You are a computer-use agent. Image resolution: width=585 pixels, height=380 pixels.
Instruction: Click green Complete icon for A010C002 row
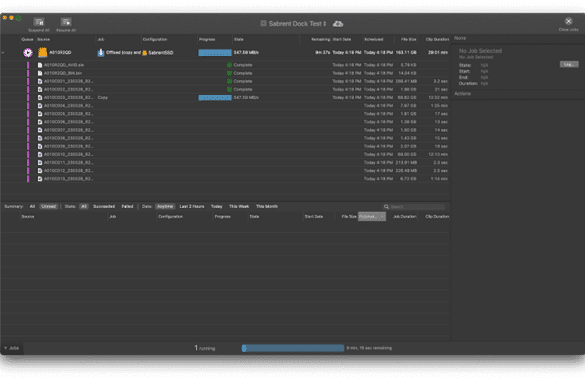229,89
